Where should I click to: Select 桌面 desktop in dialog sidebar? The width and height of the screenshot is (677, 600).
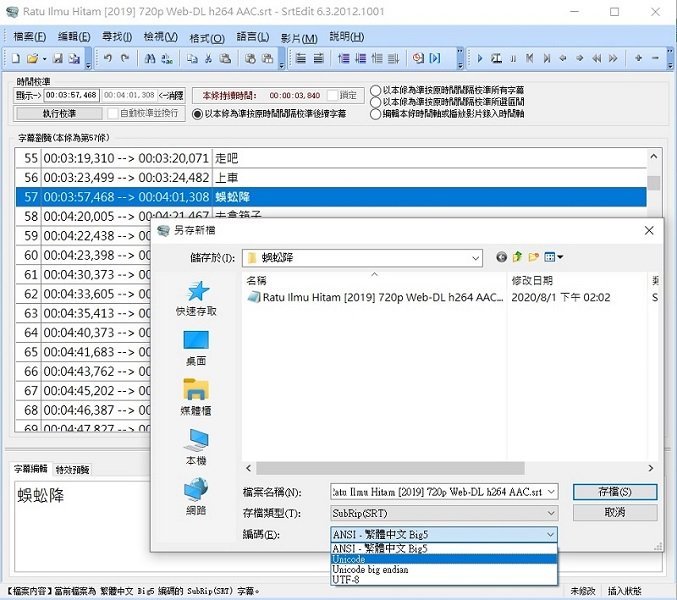[x=196, y=348]
